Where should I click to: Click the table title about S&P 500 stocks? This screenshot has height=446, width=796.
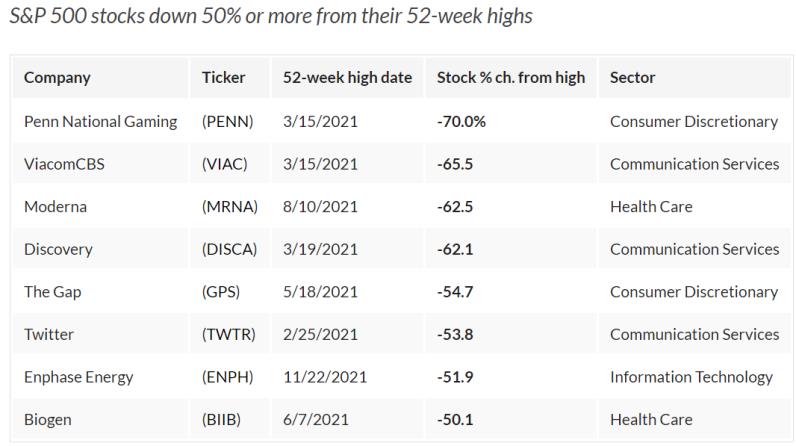[268, 17]
